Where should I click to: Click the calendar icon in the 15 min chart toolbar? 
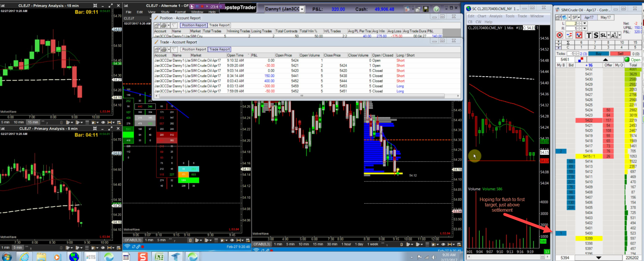tap(119, 122)
